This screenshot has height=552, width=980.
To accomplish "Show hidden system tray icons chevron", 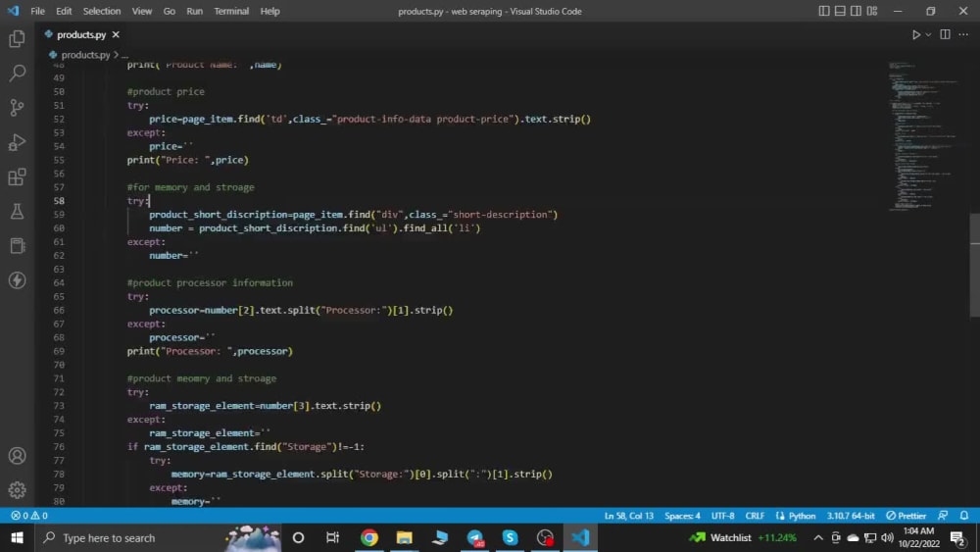I will coord(818,537).
